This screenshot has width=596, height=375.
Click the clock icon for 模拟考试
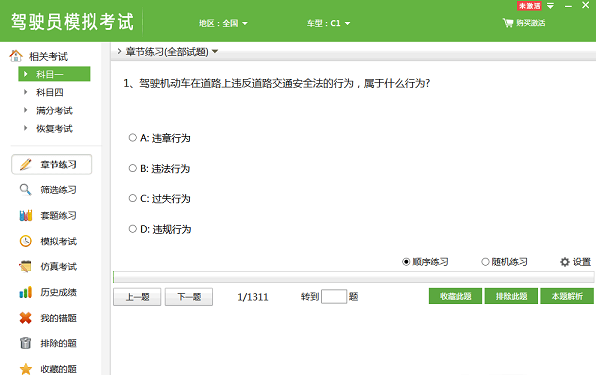(25, 241)
